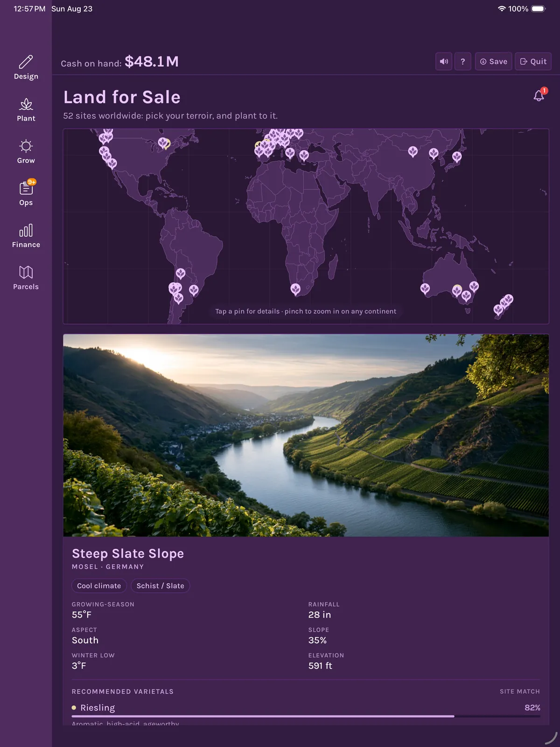This screenshot has width=560, height=747.
Task: Click the Riesling site match progress bar
Action: (x=306, y=716)
